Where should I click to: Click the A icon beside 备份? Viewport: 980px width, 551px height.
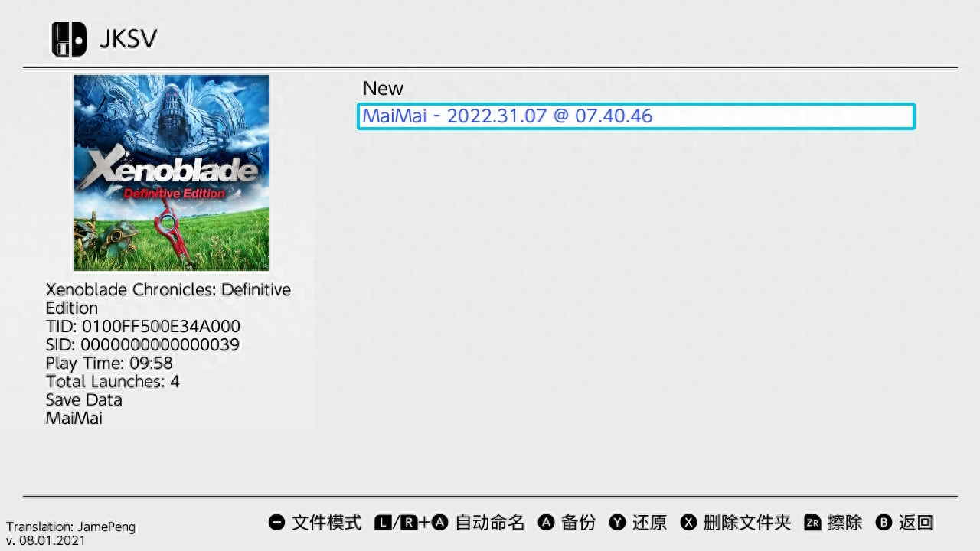546,523
